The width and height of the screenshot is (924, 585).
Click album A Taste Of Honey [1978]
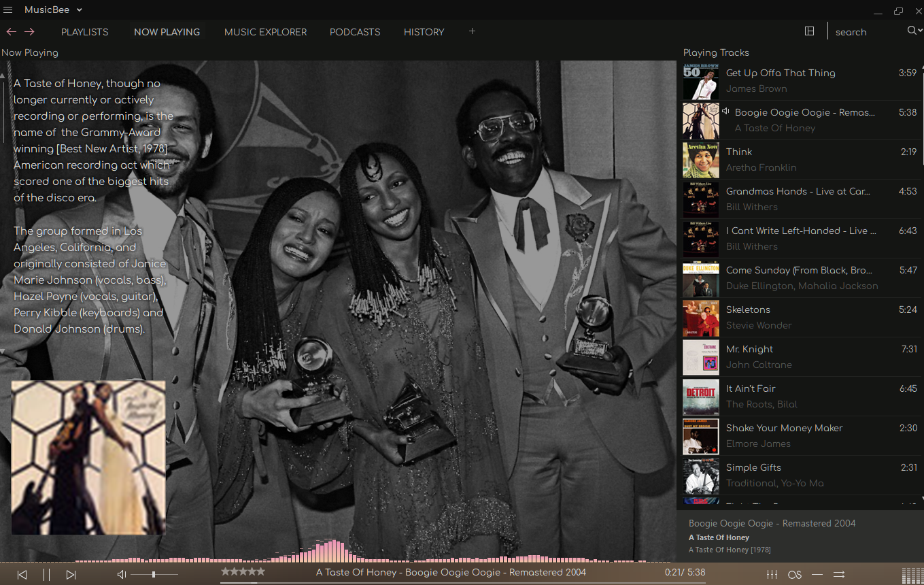pyautogui.click(x=730, y=550)
